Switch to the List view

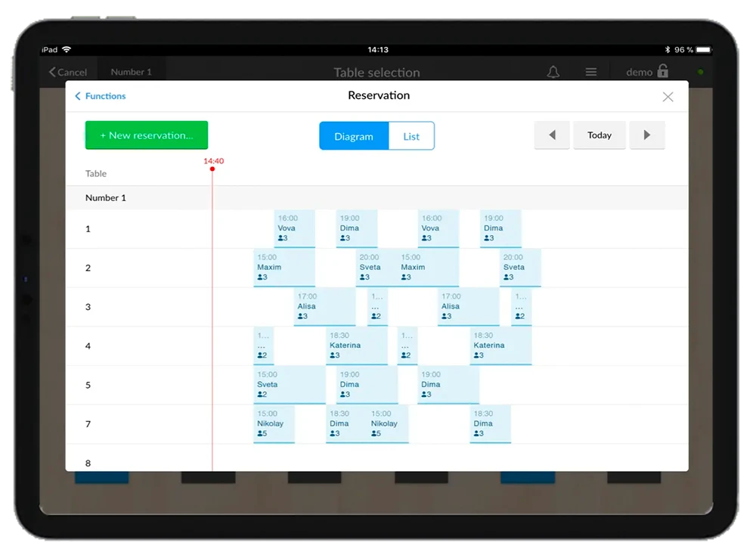(x=411, y=136)
